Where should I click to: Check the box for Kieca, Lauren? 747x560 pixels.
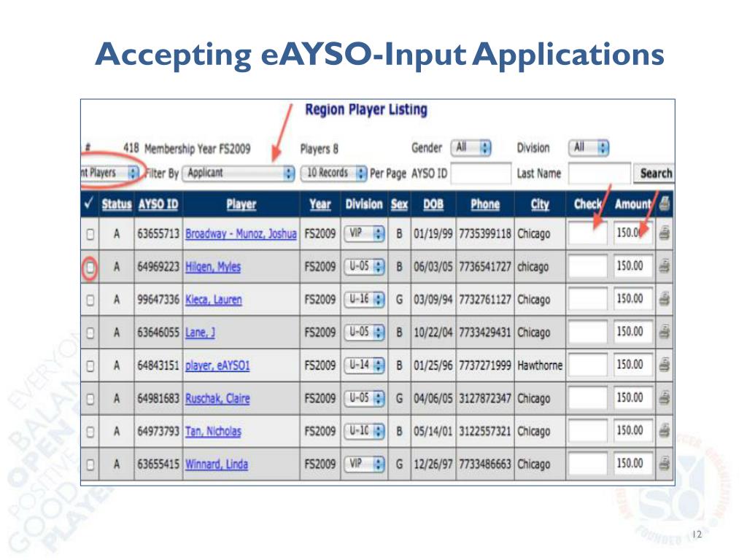click(90, 300)
